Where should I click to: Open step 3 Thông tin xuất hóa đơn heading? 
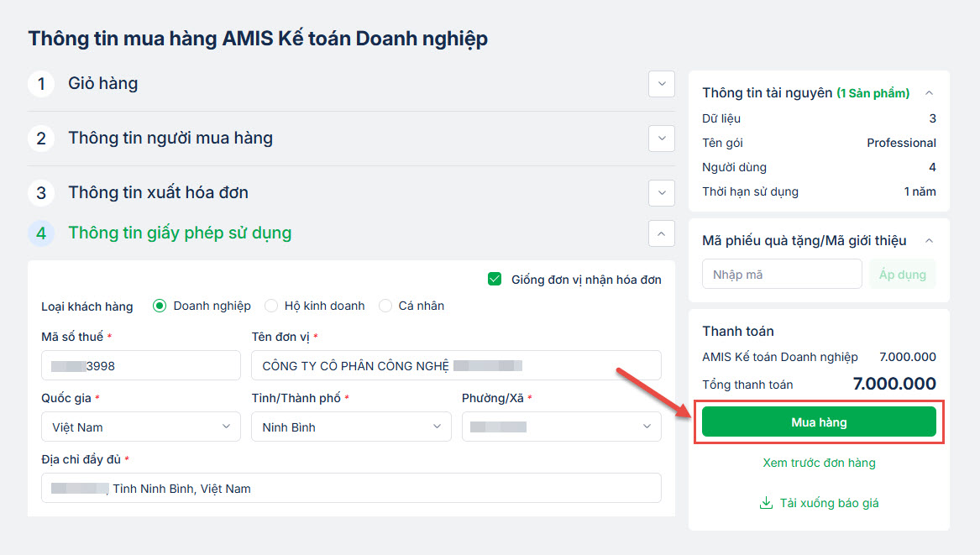click(x=158, y=192)
